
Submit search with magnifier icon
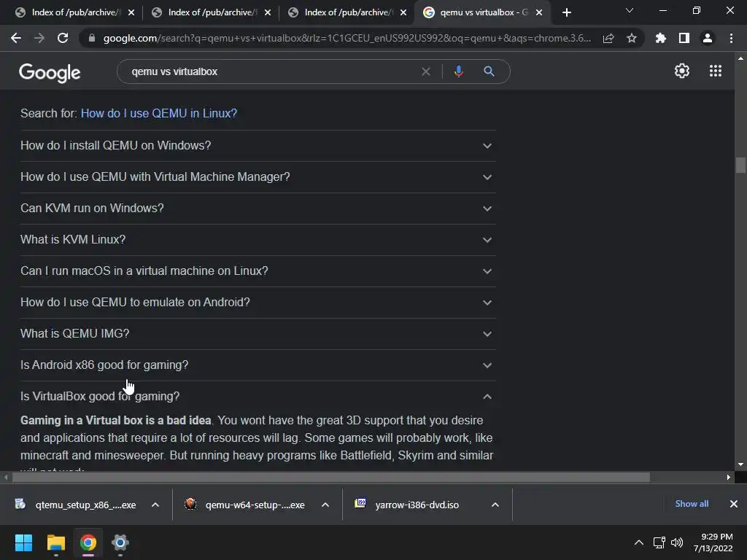pyautogui.click(x=489, y=71)
